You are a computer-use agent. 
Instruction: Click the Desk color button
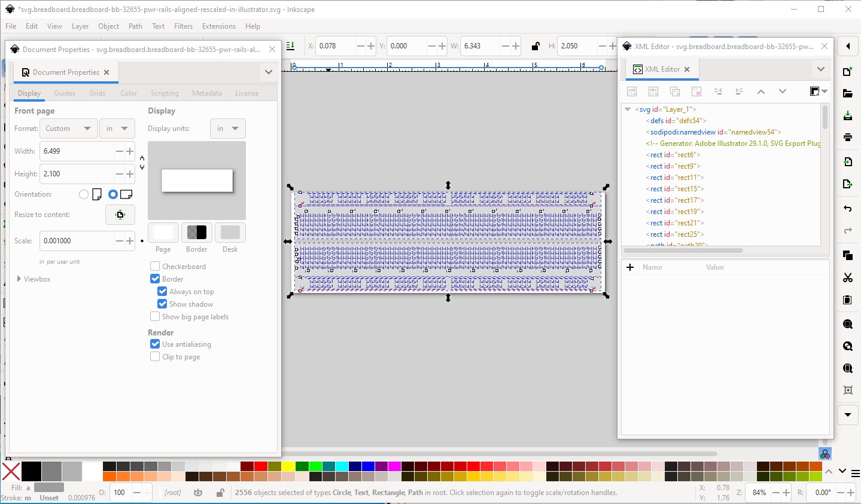click(x=230, y=232)
